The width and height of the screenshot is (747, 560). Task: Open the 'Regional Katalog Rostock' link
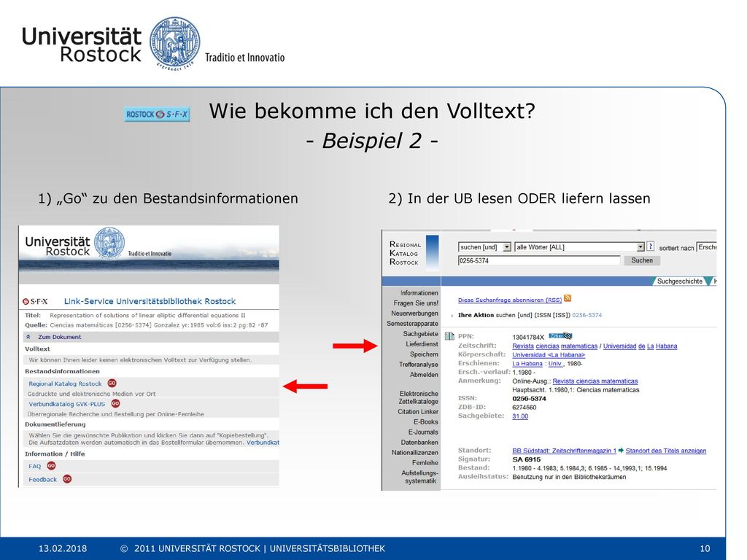pyautogui.click(x=65, y=384)
